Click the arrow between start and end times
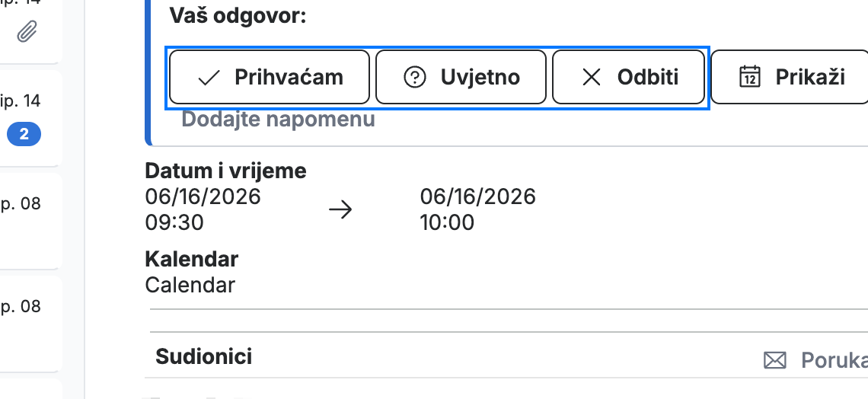Screen dimensions: 868x399 click(340, 209)
